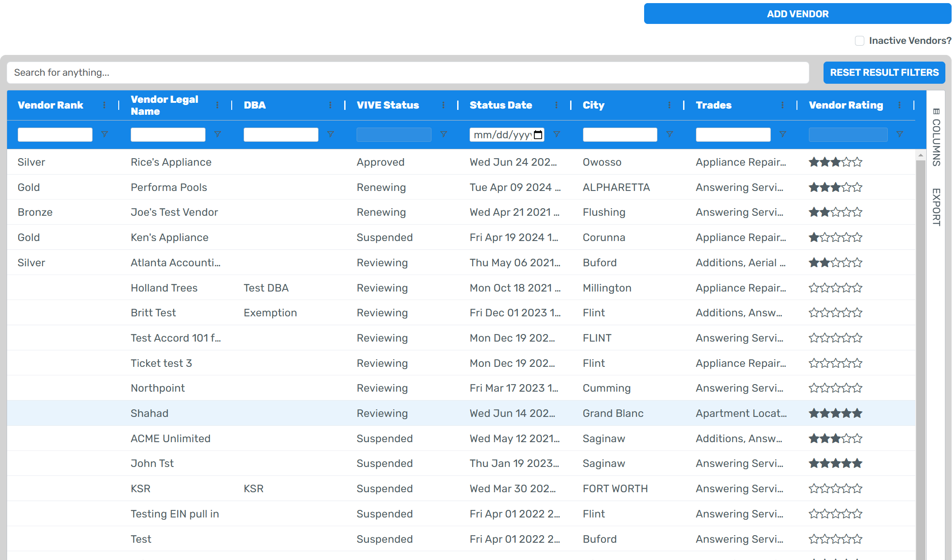
Task: Focus the Search for anything field
Action: coord(408,73)
